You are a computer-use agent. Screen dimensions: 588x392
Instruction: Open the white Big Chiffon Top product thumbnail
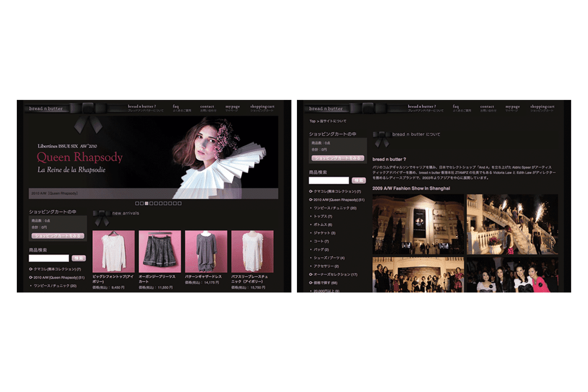(x=113, y=251)
